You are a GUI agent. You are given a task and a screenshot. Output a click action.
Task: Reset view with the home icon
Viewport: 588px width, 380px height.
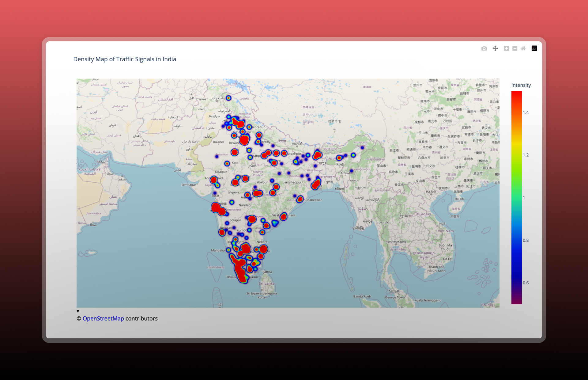pyautogui.click(x=523, y=48)
